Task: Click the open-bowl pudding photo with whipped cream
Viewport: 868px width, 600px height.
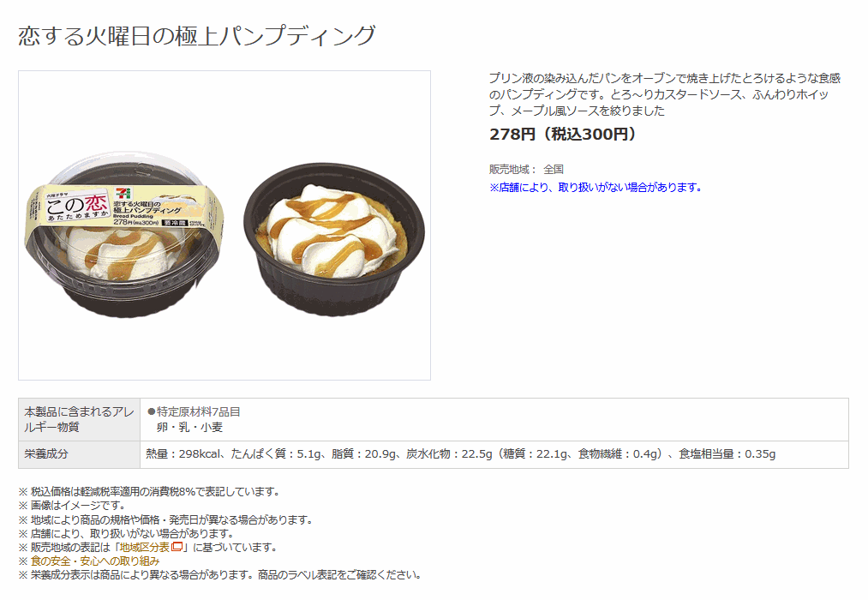Action: (x=334, y=239)
